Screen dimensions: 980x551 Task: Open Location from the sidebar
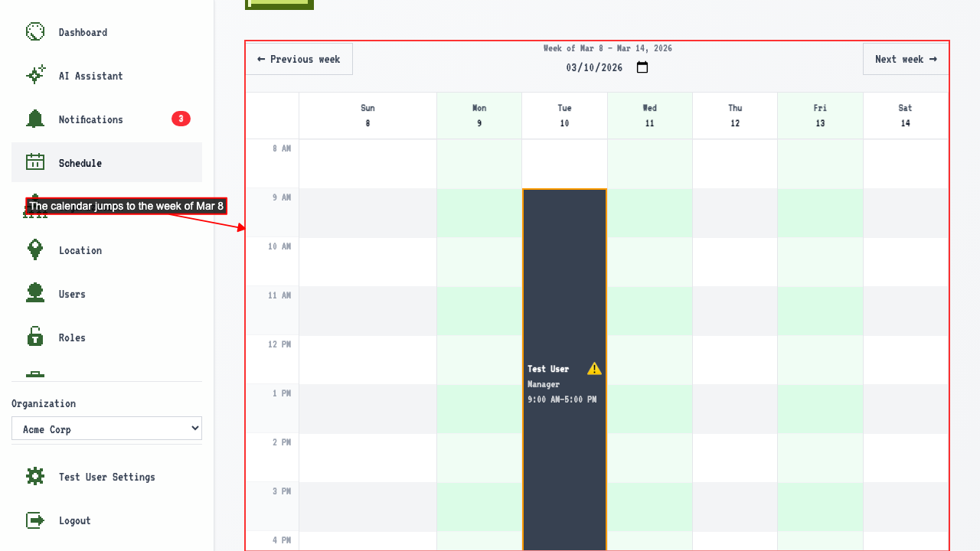pos(106,250)
